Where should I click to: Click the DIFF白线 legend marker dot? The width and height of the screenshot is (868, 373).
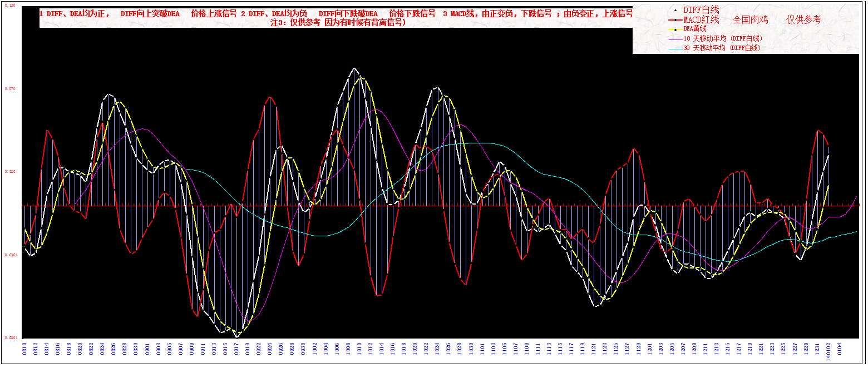point(675,10)
